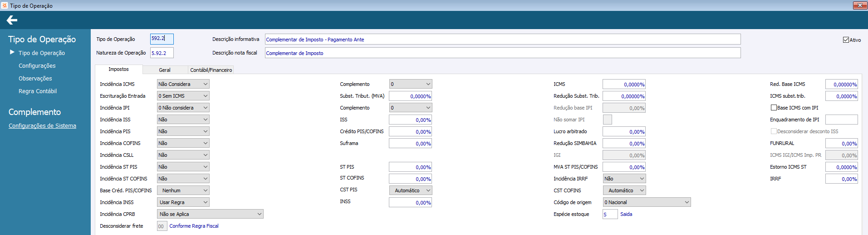The width and height of the screenshot is (868, 235).
Task: Click the app icon in title bar
Action: (5, 5)
